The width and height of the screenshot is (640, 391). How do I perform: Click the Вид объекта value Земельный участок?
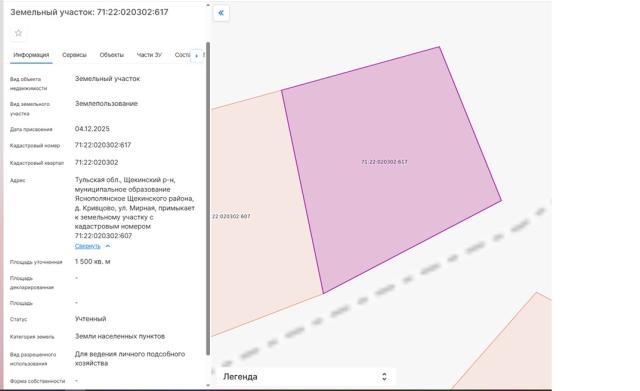click(107, 79)
